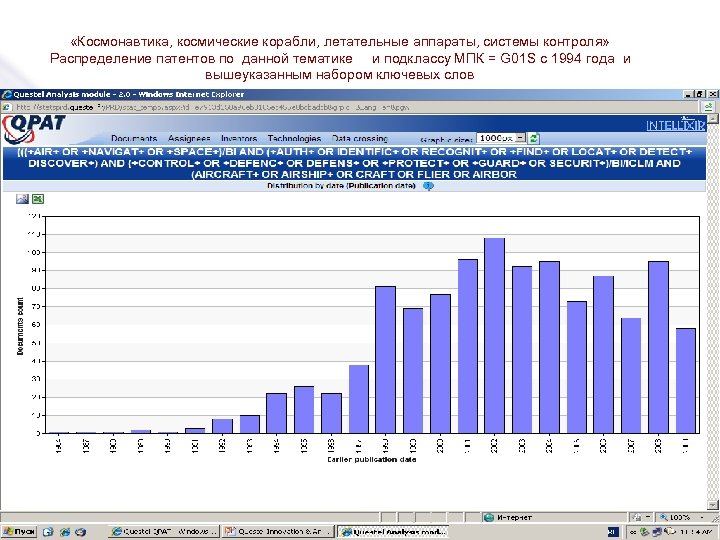Open the Data crossing tab
Viewport: 720px width, 540px height.
[x=360, y=138]
